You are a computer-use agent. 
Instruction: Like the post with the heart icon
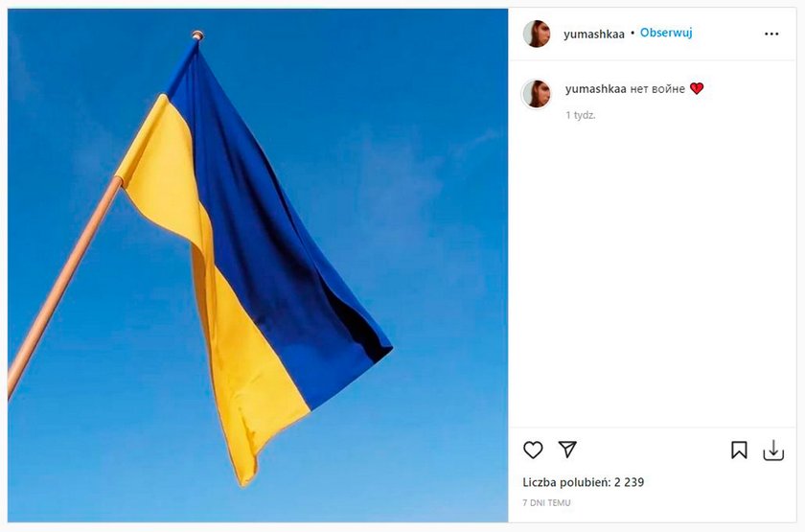click(533, 450)
